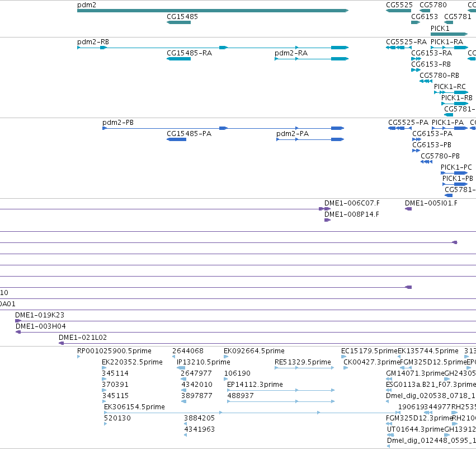Image resolution: width=476 pixels, height=449 pixels.
Task: Open the PICK1 gene label
Action: tap(440, 28)
